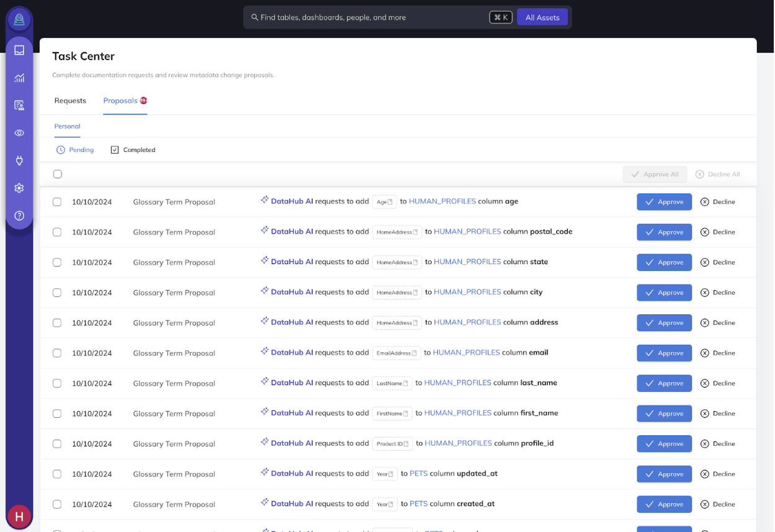Open the settings gear in sidebar

pyautogui.click(x=19, y=188)
